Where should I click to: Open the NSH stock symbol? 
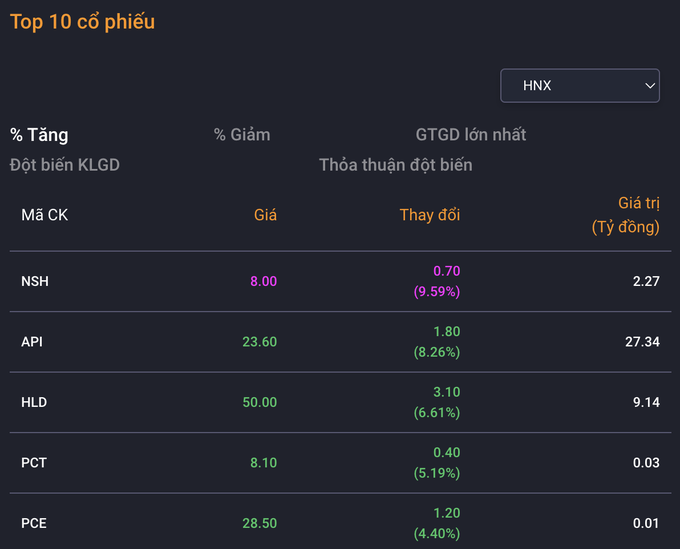tap(35, 281)
